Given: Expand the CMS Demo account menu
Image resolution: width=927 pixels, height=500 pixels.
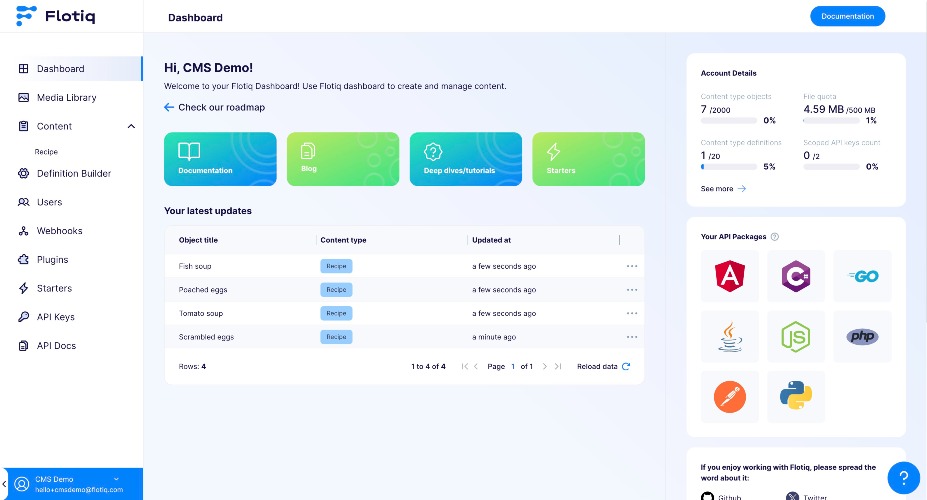Looking at the screenshot, I should coord(116,479).
